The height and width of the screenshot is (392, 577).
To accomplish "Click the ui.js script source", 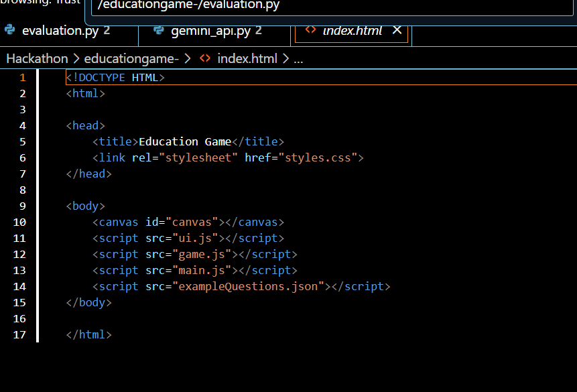I will [x=196, y=238].
